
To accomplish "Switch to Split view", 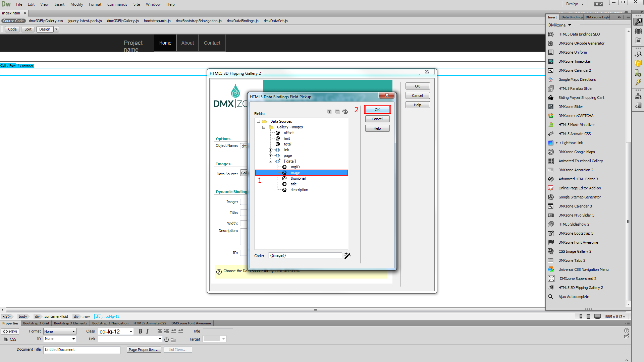I will pos(28,29).
